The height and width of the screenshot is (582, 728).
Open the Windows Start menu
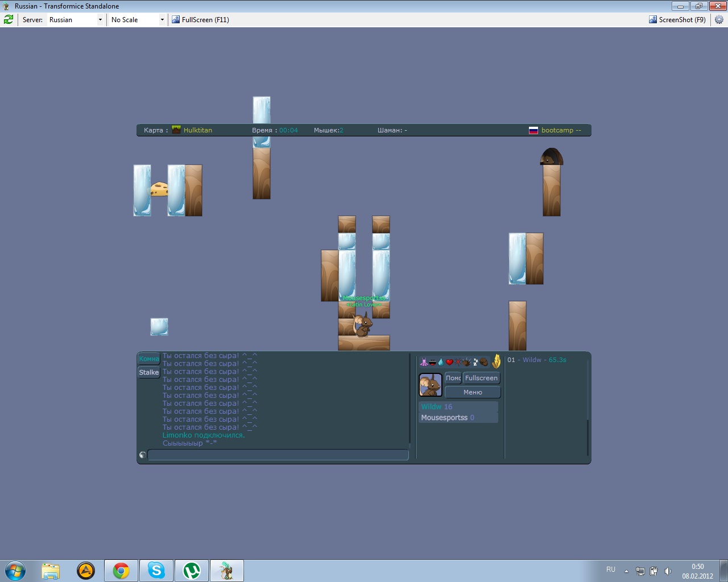point(15,570)
